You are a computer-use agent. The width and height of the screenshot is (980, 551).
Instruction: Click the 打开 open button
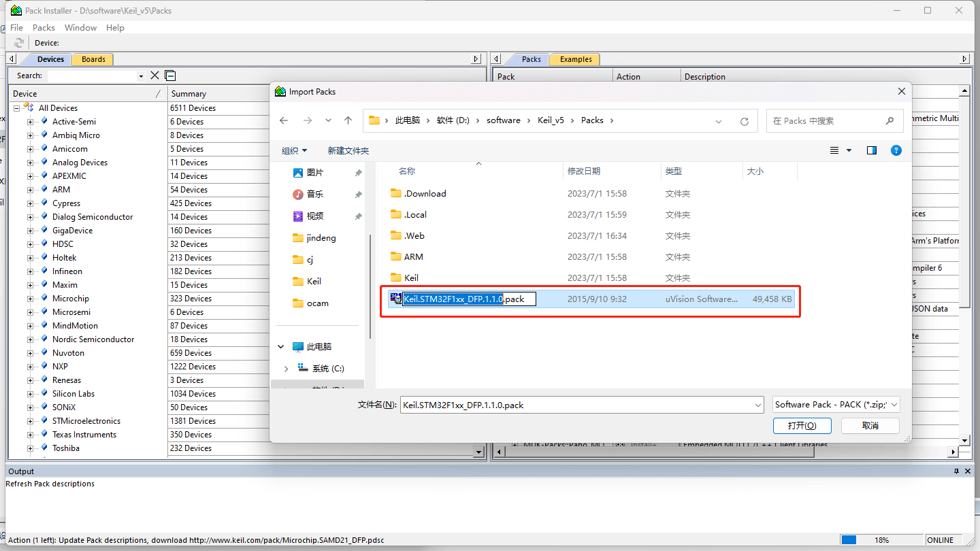tap(801, 425)
